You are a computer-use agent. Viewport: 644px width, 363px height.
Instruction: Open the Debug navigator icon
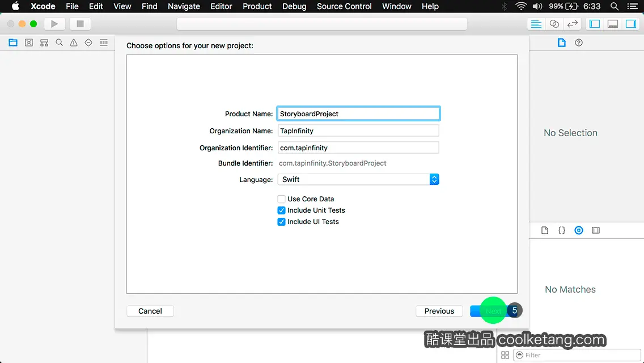(x=104, y=43)
